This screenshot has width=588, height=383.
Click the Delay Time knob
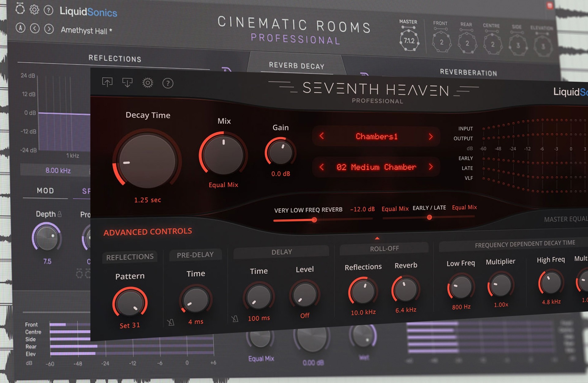point(259,298)
